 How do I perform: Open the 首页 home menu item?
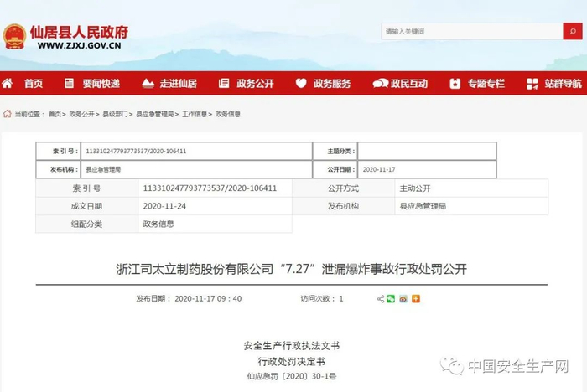click(x=34, y=84)
